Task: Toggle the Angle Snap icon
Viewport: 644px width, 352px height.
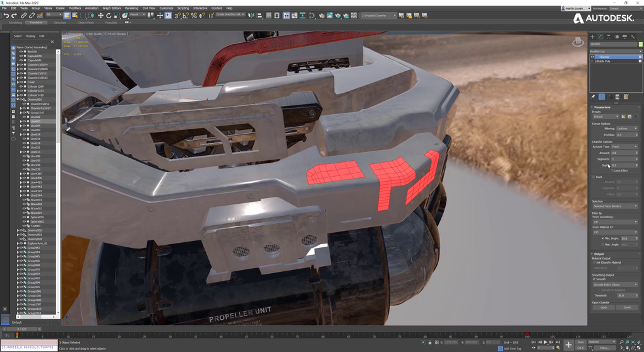Action: point(185,16)
